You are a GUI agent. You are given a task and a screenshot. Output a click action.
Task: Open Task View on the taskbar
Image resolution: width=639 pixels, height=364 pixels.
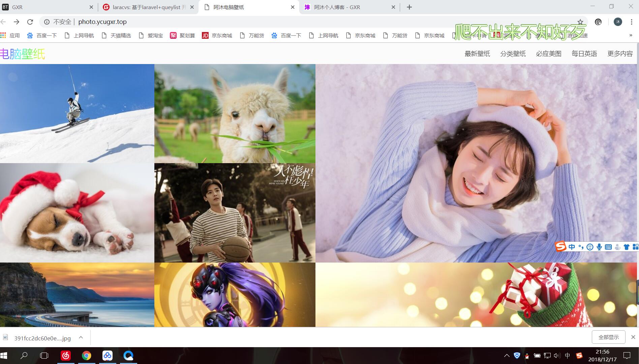[44, 356]
